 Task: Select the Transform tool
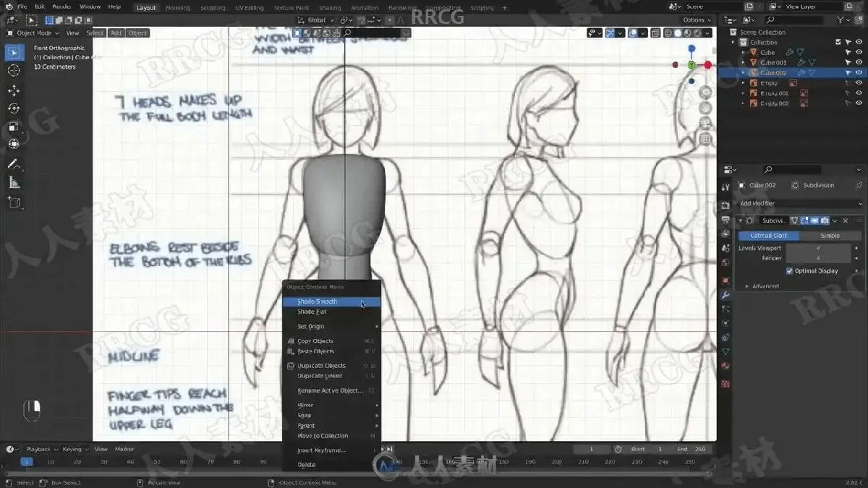coord(14,144)
